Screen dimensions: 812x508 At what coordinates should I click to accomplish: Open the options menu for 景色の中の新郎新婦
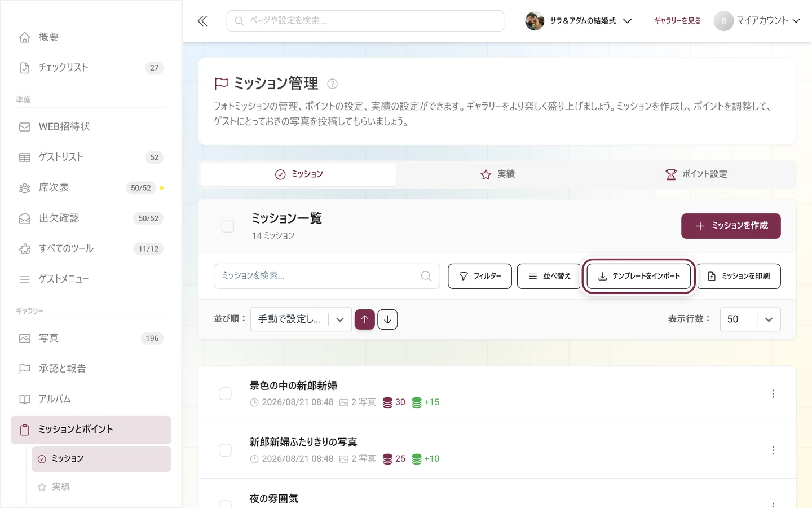773,394
